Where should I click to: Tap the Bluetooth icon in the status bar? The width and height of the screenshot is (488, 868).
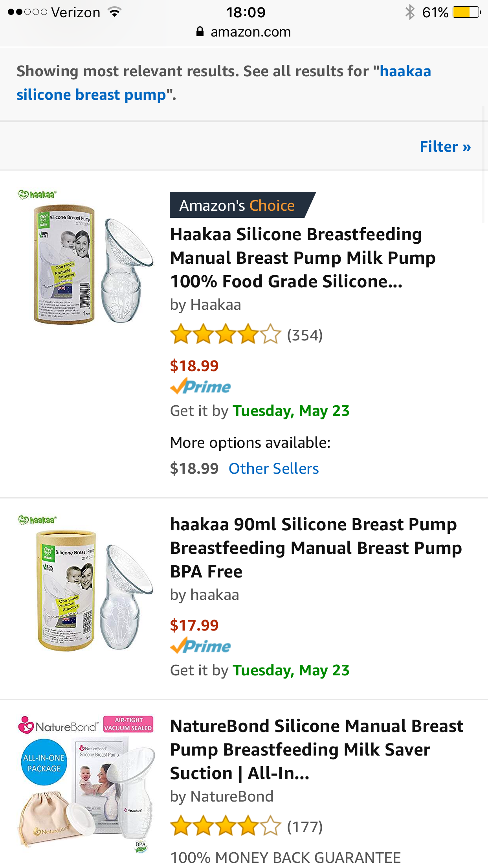(x=410, y=12)
